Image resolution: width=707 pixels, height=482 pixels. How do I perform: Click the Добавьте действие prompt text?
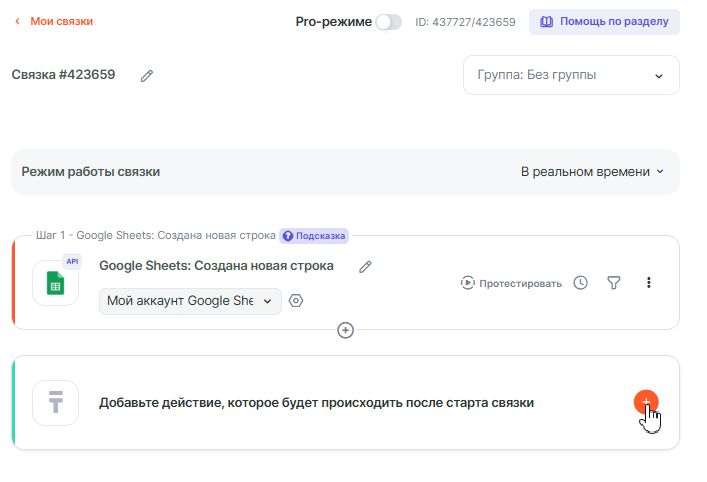316,403
